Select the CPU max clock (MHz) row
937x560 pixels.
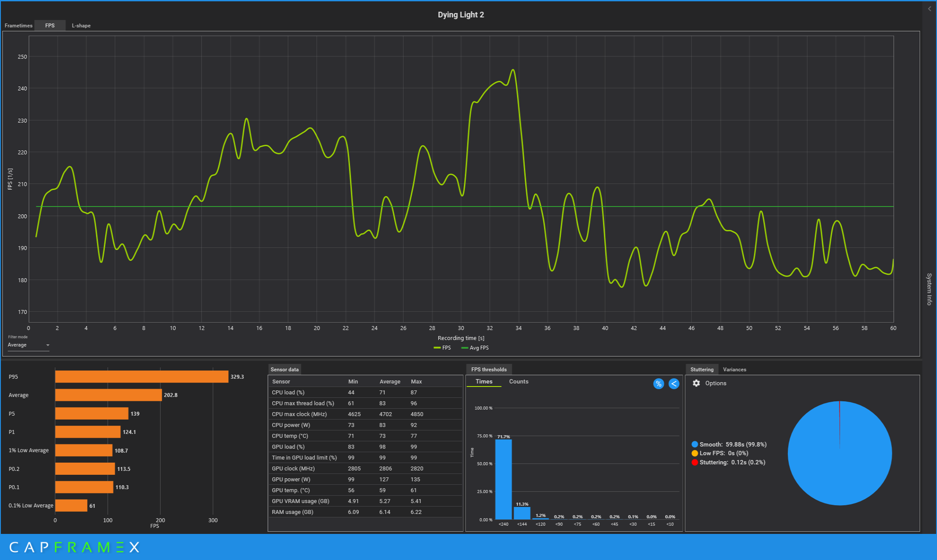[x=365, y=414]
